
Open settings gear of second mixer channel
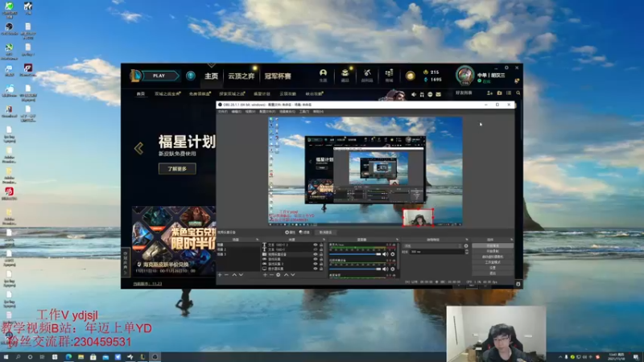[393, 269]
